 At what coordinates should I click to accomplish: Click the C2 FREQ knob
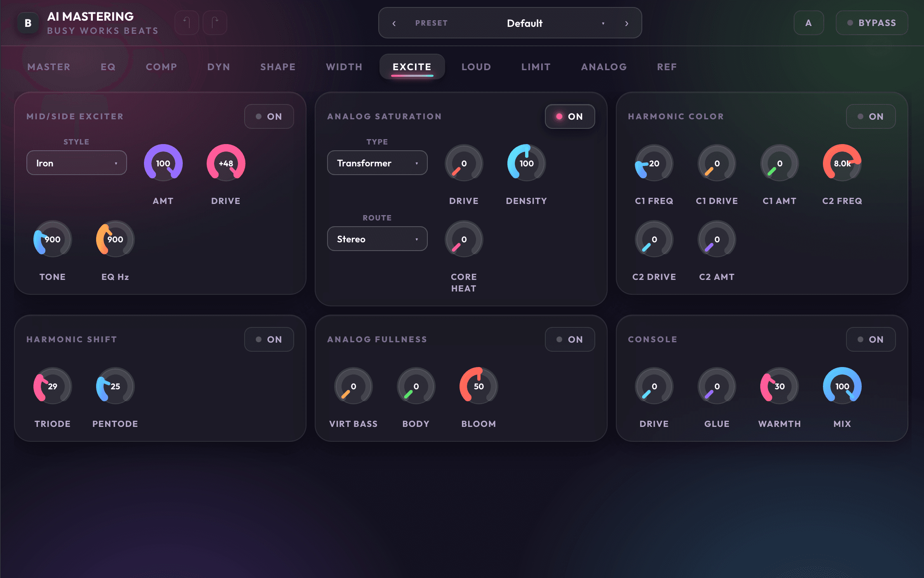pyautogui.click(x=842, y=163)
